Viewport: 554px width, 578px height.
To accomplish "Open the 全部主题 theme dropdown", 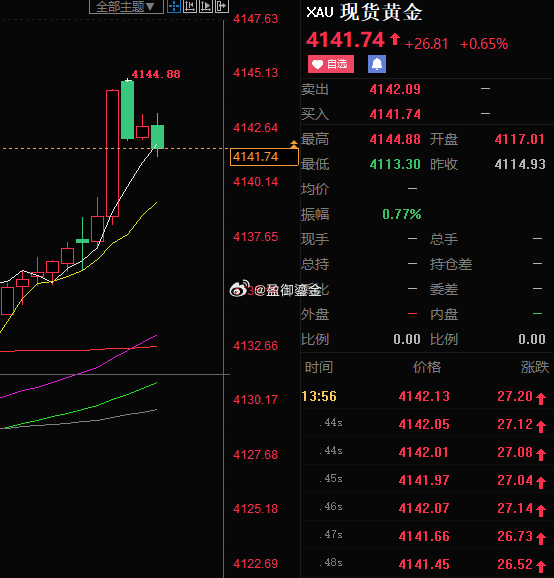I will pos(126,6).
